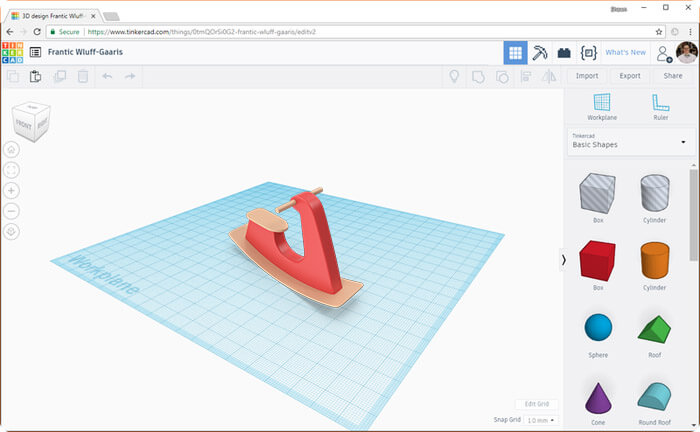Viewport: 700px width, 432px height.
Task: Select the 3D design grid view button
Action: click(x=515, y=53)
